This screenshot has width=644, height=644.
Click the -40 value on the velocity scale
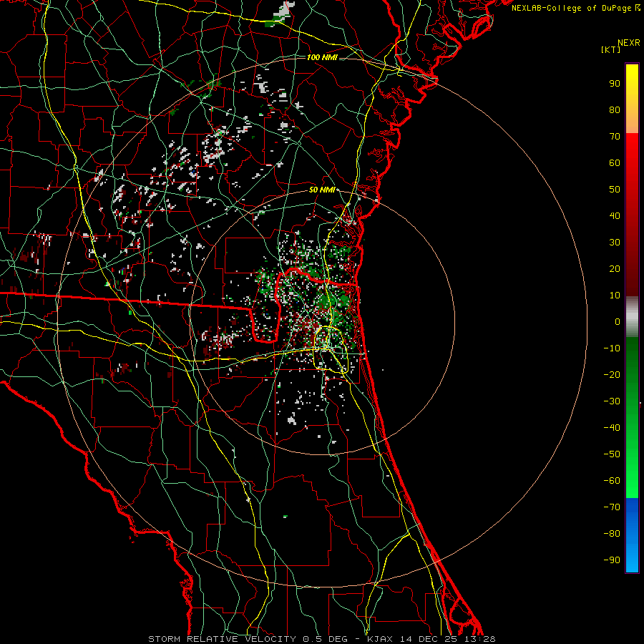tap(612, 428)
